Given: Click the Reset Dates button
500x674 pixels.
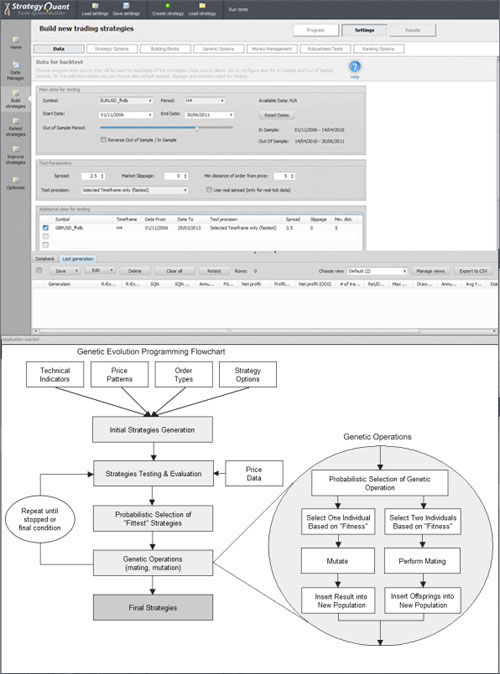Looking at the screenshot, I should (x=277, y=115).
